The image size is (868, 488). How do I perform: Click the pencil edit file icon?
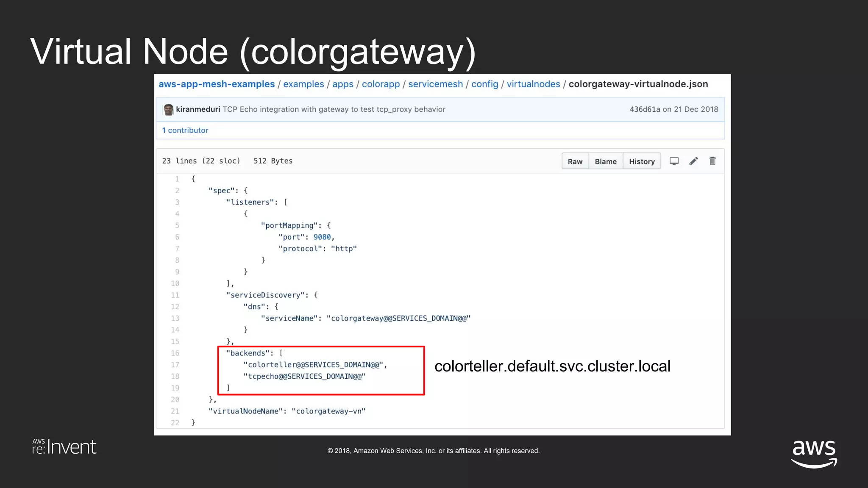tap(693, 161)
